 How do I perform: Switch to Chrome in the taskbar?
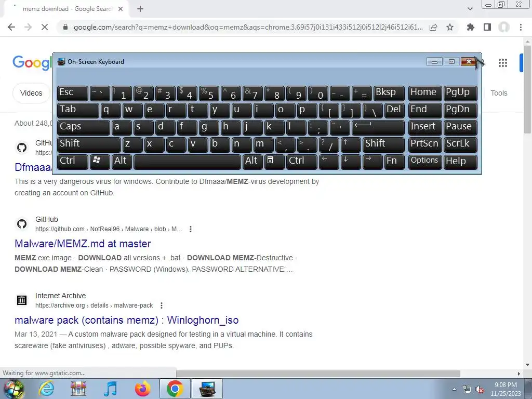click(175, 389)
